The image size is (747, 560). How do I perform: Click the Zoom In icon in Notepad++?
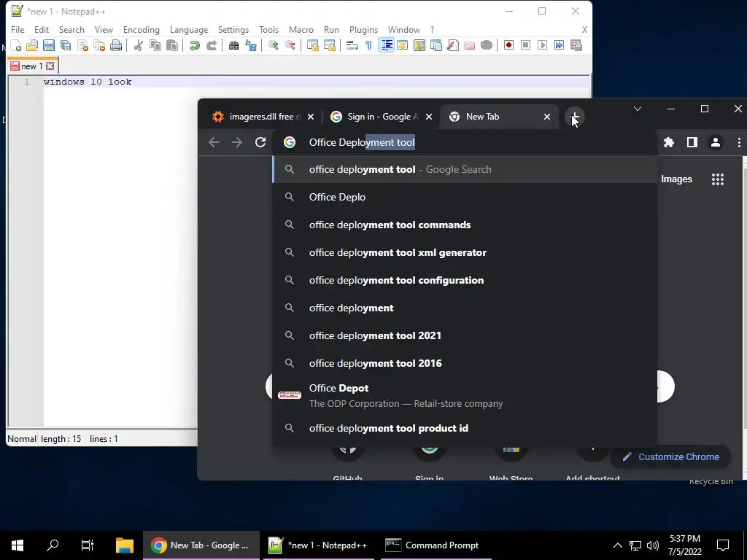click(x=273, y=45)
